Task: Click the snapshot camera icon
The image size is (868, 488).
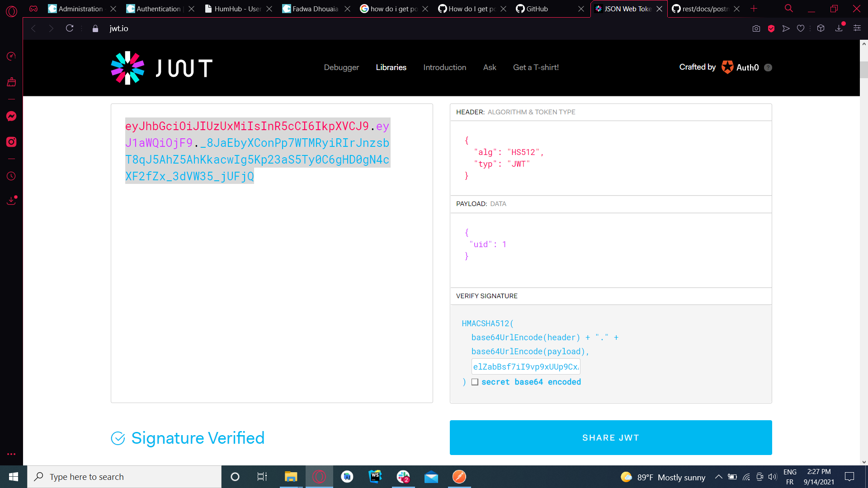Action: (756, 28)
